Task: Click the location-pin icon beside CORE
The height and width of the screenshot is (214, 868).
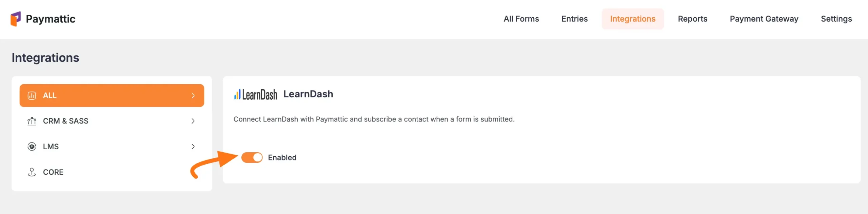Action: (x=32, y=172)
